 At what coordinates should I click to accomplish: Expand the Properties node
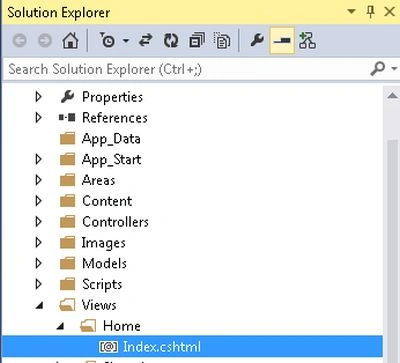tap(39, 97)
